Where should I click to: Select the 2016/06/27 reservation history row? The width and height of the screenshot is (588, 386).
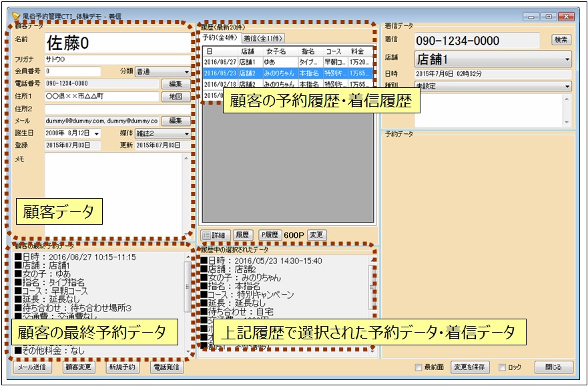pyautogui.click(x=220, y=62)
